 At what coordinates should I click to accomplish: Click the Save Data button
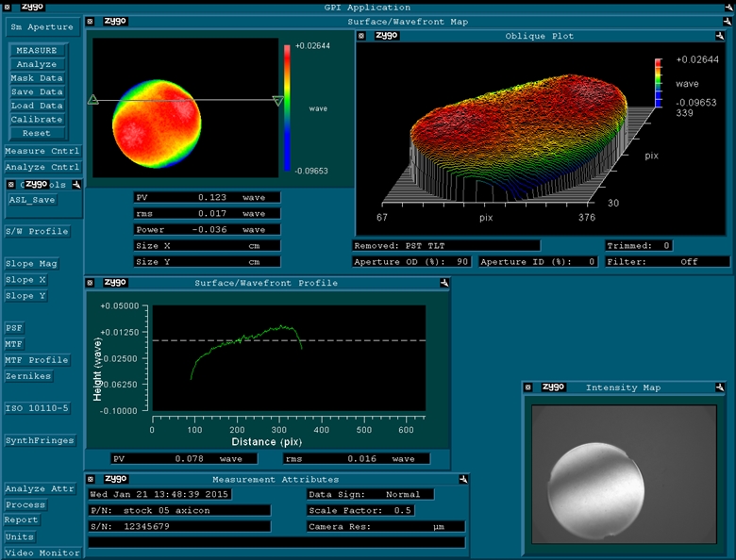point(37,92)
